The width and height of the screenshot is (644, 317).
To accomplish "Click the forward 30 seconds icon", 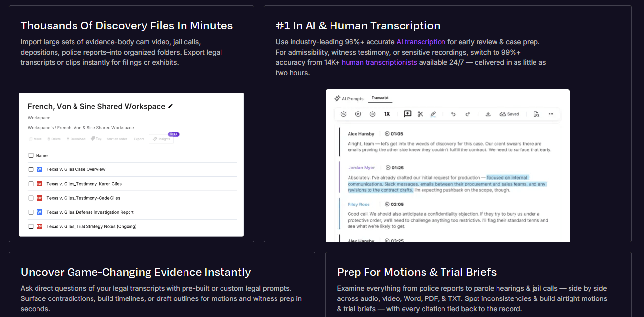I will coord(372,114).
